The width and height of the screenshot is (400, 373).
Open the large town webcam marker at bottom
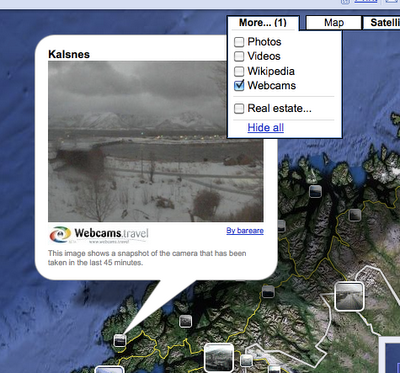coord(219,357)
